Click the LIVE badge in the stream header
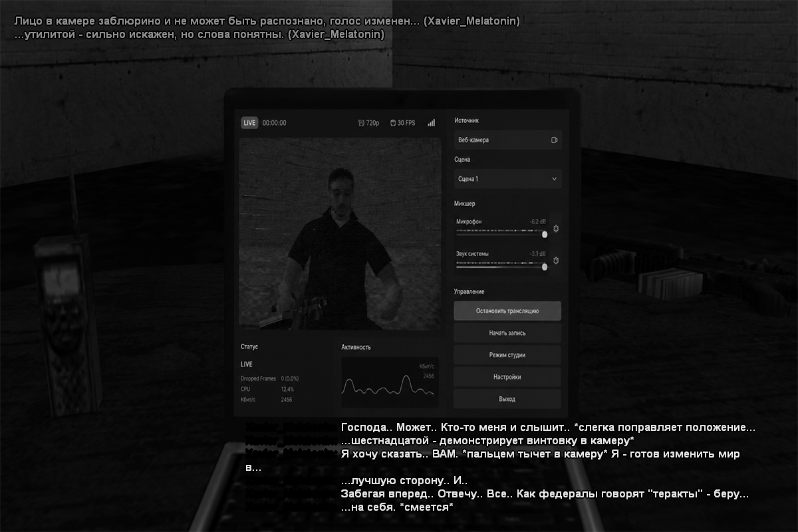This screenshot has width=798, height=532. (x=249, y=123)
